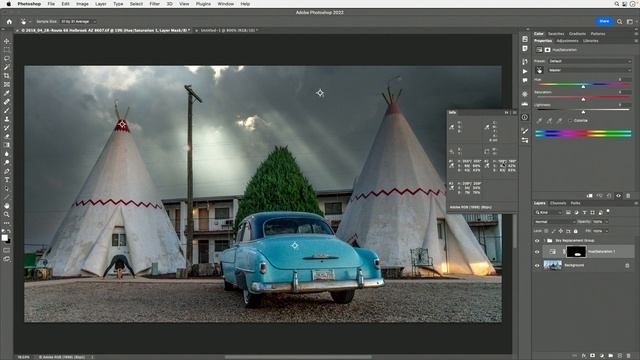This screenshot has height=360, width=640.
Task: Toggle adjustment visibility eye in Properties panel
Action: [x=618, y=196]
